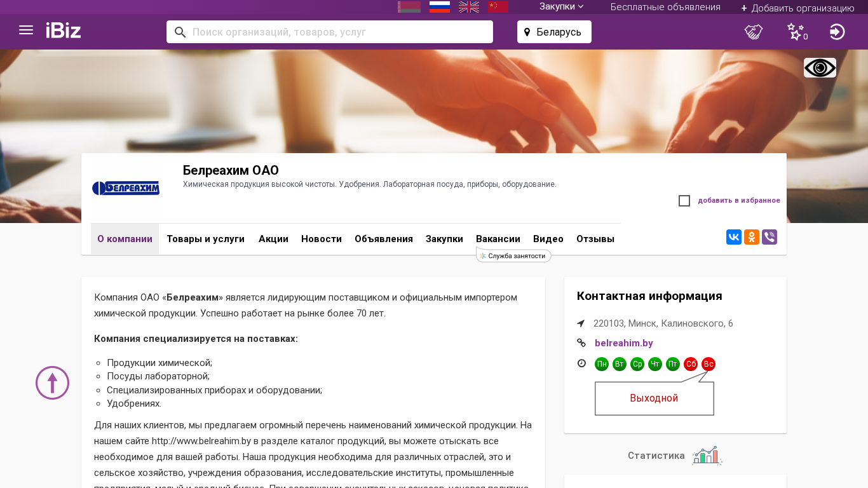
Task: Open favorites stars icon
Action: (796, 31)
